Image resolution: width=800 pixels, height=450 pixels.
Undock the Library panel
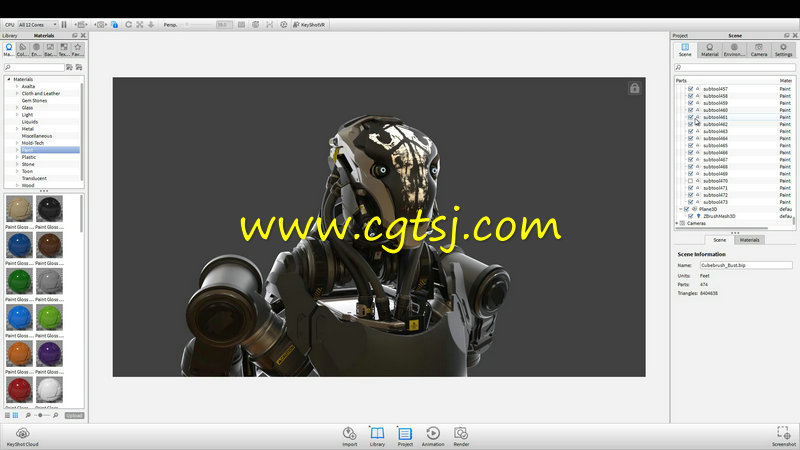pos(75,36)
